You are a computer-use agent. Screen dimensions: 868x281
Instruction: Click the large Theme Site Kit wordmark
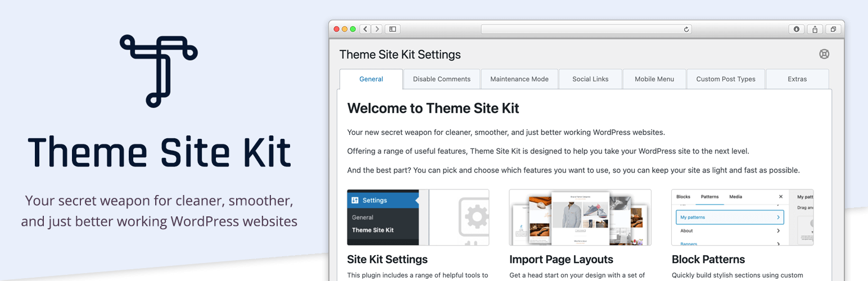coord(160,152)
